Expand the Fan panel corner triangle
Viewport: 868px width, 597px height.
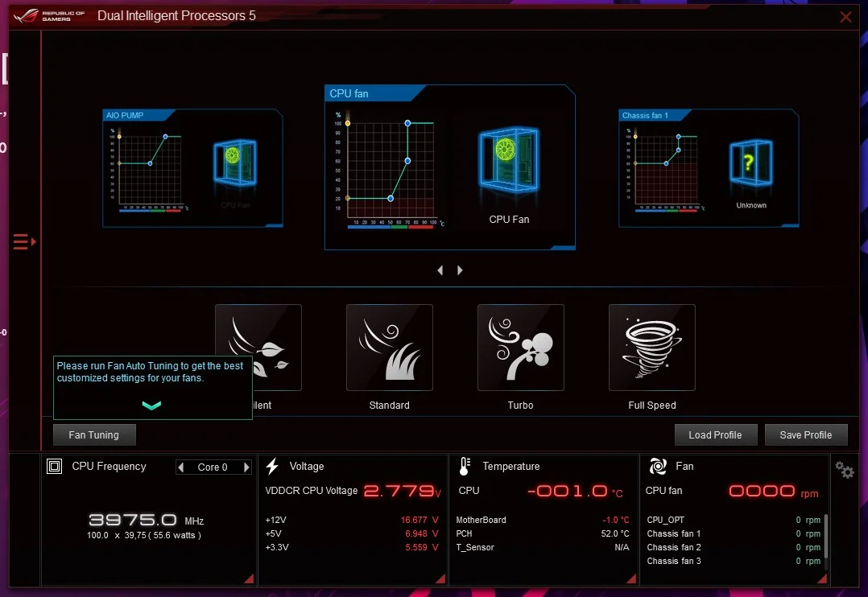pos(822,578)
